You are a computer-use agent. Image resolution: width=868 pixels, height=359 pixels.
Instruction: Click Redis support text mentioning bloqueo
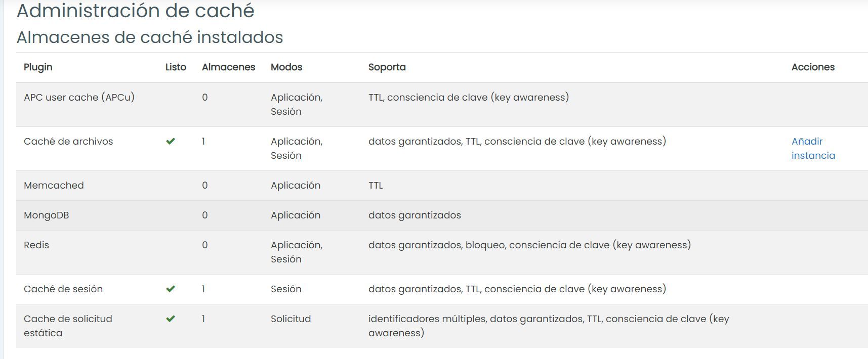pos(529,245)
